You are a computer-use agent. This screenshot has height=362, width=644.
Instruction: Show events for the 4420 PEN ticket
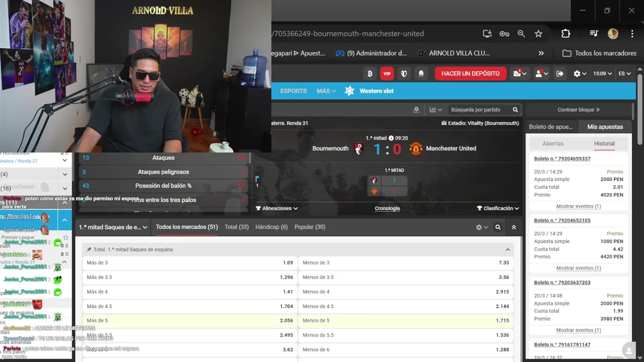[x=579, y=268]
